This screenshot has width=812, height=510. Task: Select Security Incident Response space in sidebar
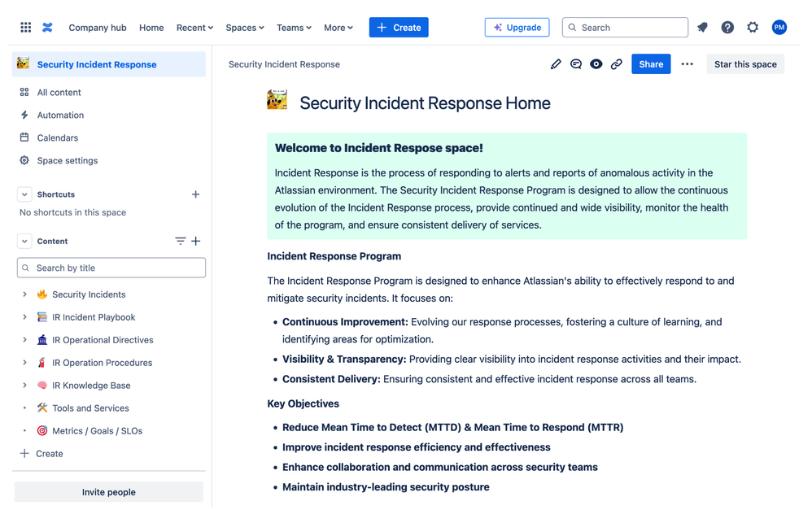click(109, 64)
